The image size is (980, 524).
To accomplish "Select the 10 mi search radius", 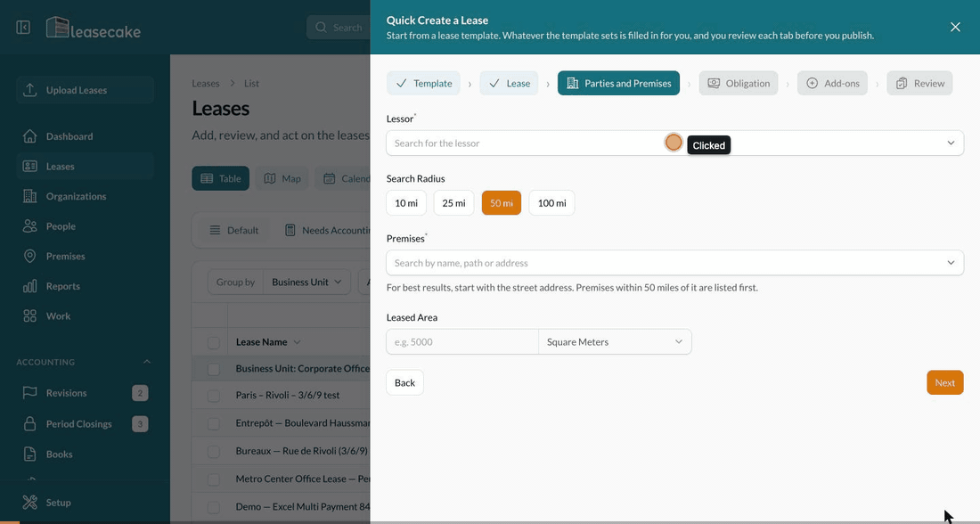I will coord(406,202).
